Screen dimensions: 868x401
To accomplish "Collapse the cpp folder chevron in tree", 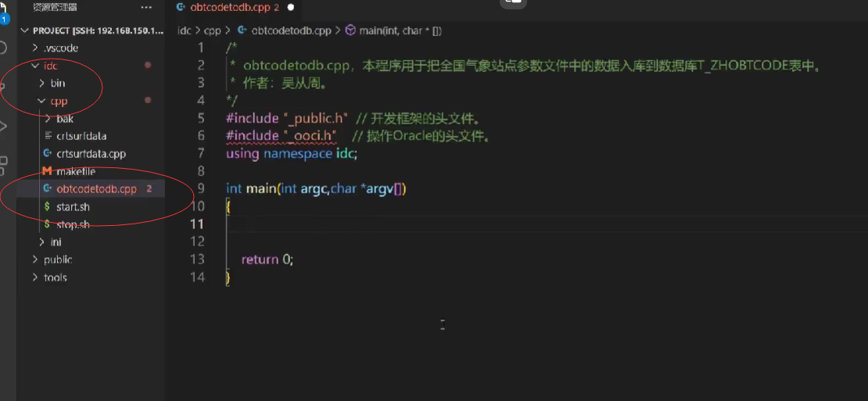I will click(42, 101).
